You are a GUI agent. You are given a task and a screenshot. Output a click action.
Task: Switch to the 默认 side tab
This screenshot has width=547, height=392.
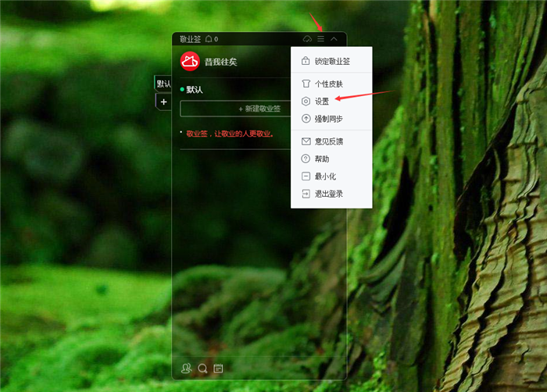pyautogui.click(x=163, y=84)
